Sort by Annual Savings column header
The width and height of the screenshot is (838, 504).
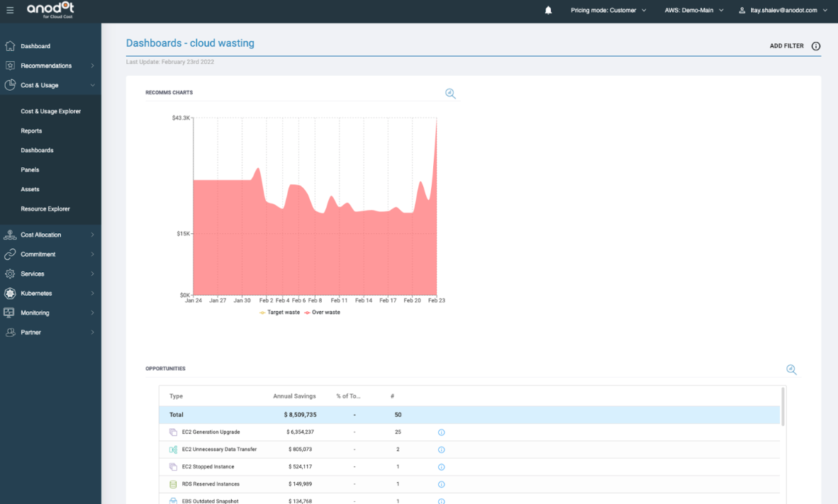(294, 396)
